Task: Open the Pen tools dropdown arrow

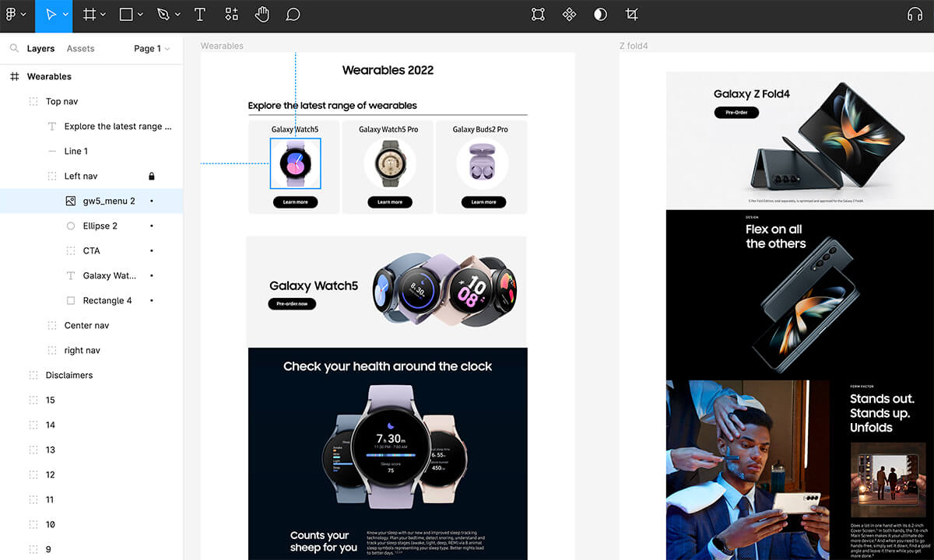Action: 177,14
